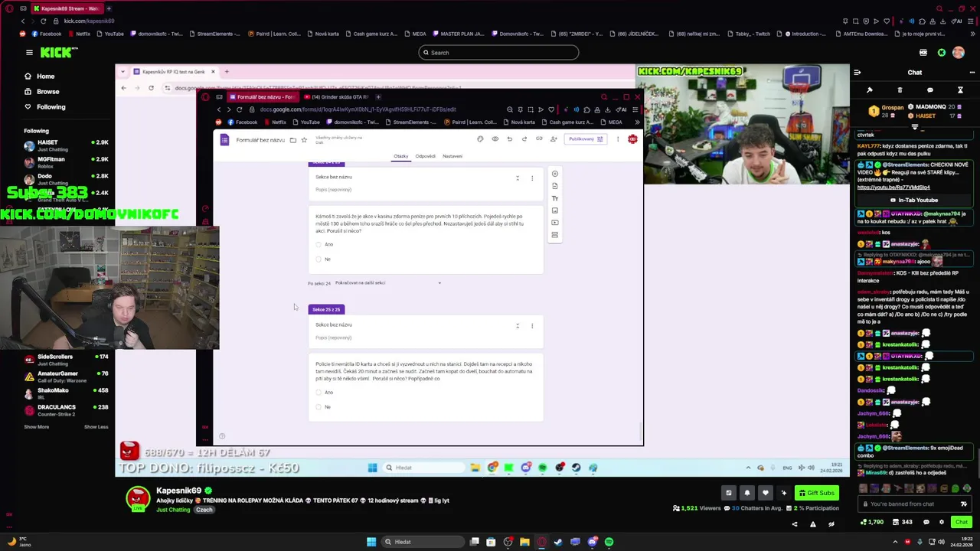Click Windows Start button on bottom taskbar

[x=371, y=542]
